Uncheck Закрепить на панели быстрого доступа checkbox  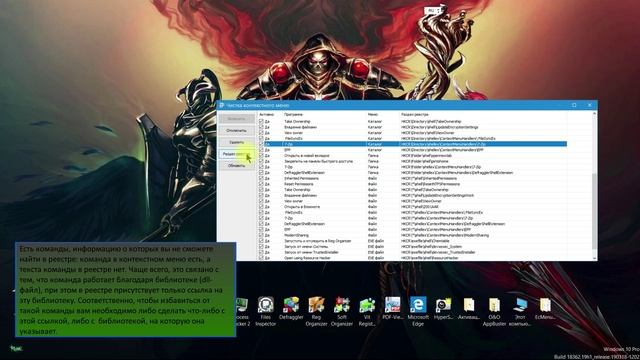[x=261, y=161]
